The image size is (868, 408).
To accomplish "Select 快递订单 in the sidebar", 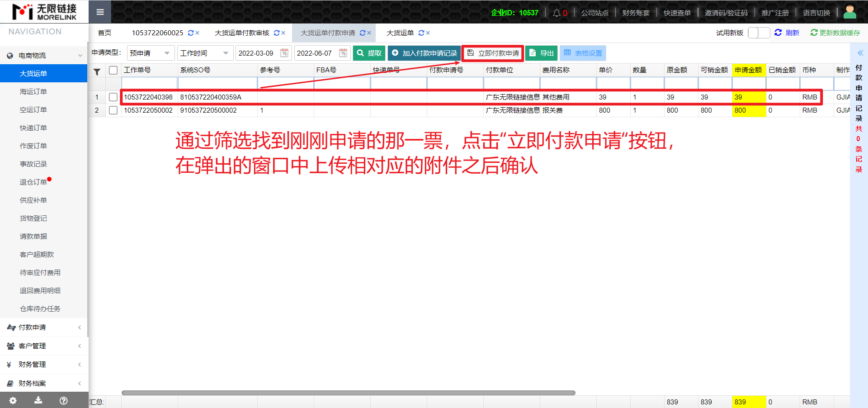I will [44, 128].
